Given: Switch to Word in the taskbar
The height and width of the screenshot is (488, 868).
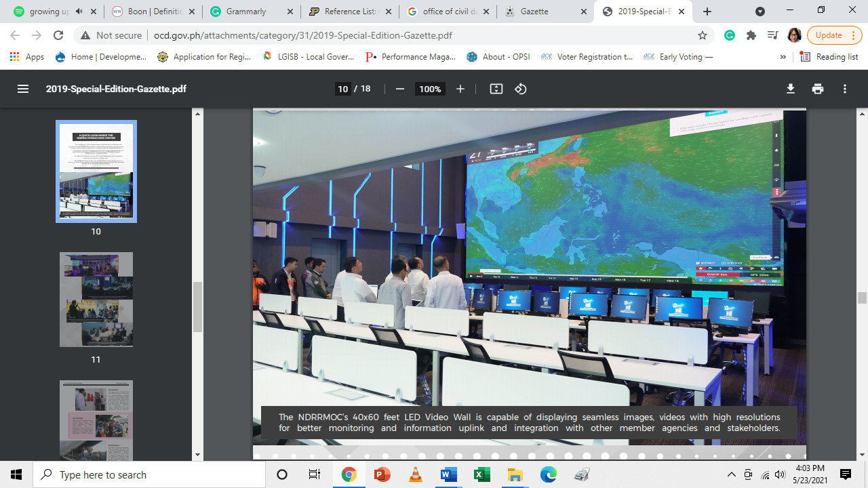Looking at the screenshot, I should (x=448, y=474).
